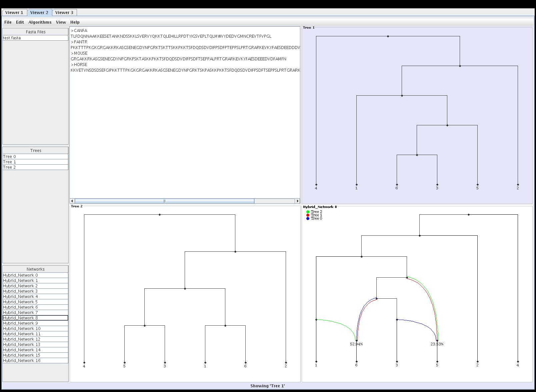Click the red Tree 1 legend swatch

click(308, 215)
